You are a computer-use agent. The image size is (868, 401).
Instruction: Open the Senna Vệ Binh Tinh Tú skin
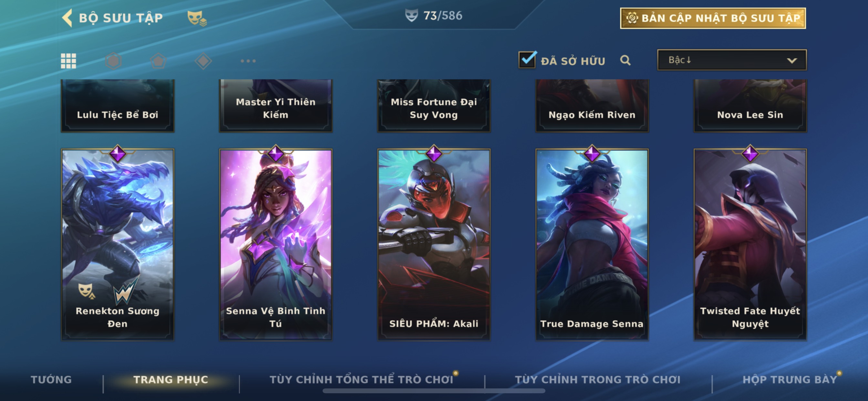click(x=276, y=244)
